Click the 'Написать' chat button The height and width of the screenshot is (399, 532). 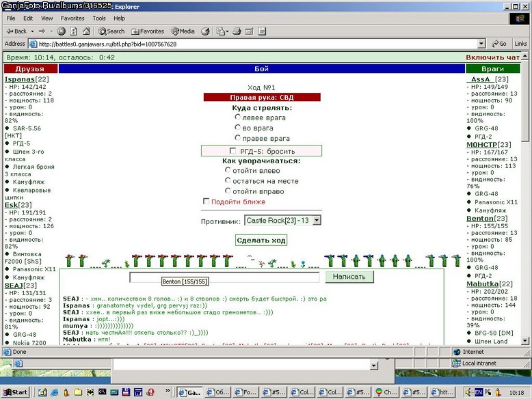click(349, 277)
